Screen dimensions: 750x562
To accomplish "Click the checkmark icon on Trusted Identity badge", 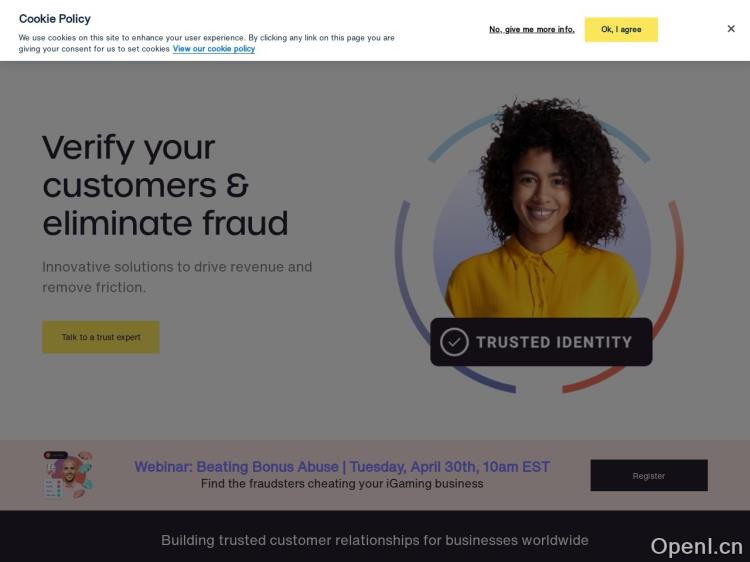I will [454, 342].
